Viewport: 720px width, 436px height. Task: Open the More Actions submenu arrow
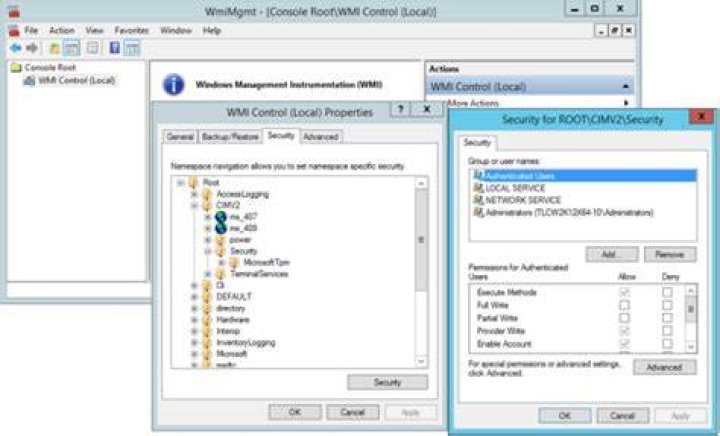[x=626, y=103]
